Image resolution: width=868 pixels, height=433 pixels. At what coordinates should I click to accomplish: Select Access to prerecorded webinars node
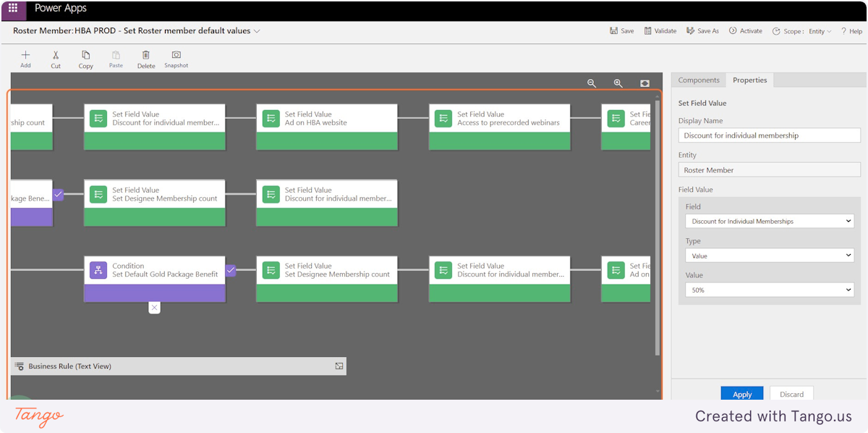pyautogui.click(x=499, y=127)
